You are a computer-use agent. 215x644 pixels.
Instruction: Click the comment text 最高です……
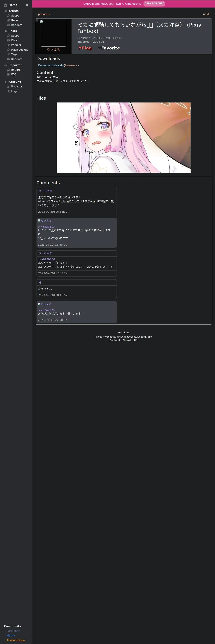45,289
